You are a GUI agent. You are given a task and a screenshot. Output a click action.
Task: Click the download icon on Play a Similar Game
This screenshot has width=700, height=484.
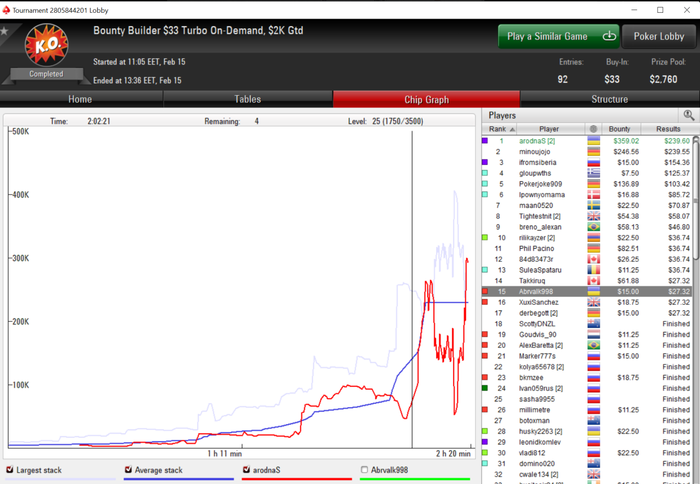pos(609,36)
